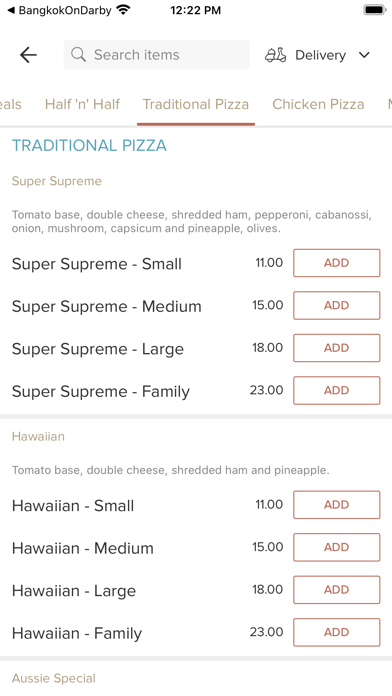The height and width of the screenshot is (696, 392).
Task: Open the Delivery dropdown chevron
Action: [364, 55]
